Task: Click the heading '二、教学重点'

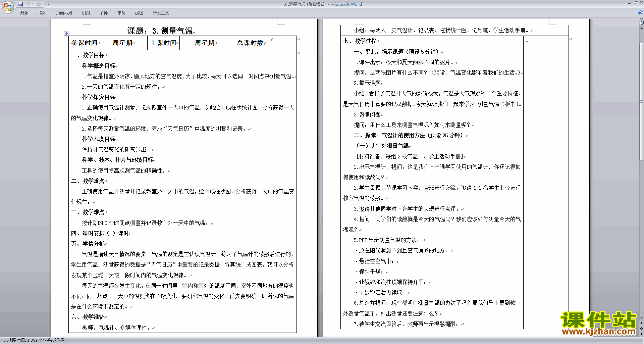Action: coord(88,181)
